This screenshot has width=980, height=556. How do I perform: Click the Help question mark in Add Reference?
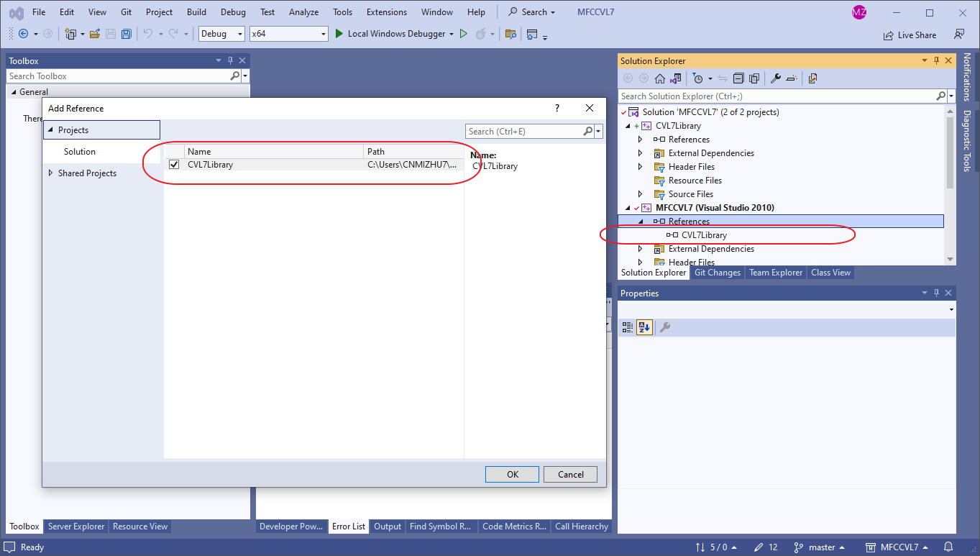tap(557, 108)
